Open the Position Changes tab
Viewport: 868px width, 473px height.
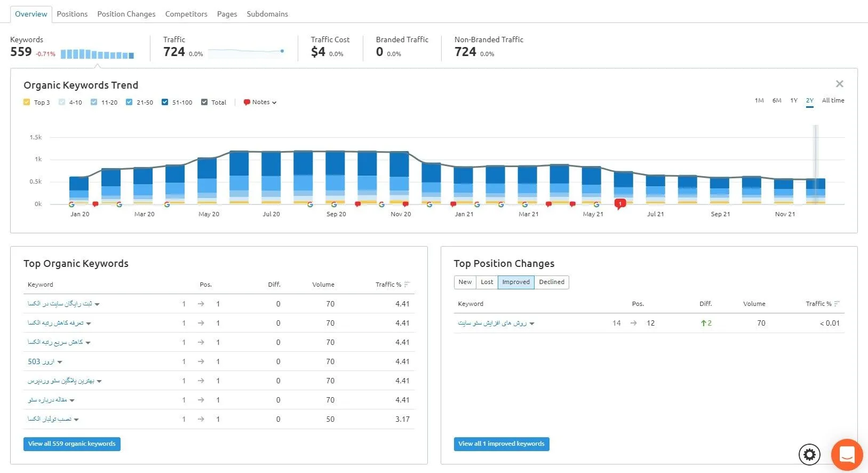coord(126,14)
